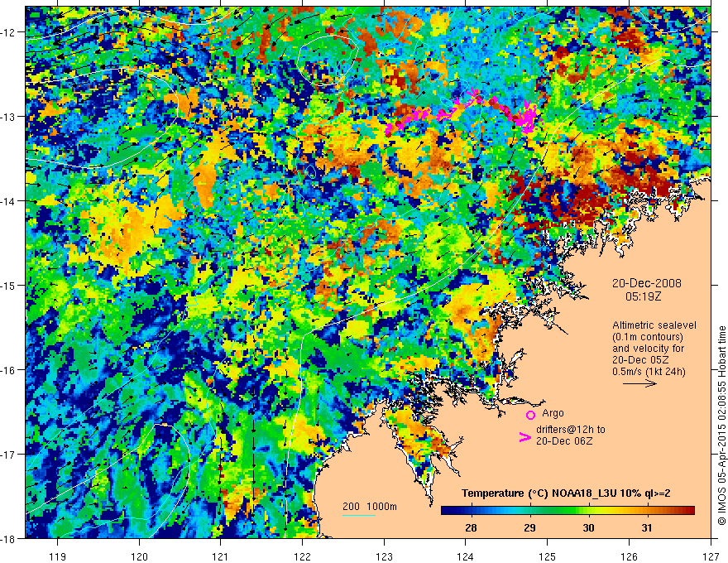This screenshot has width=728, height=563.
Task: Click the '0.5m/s (1kt 24h)' text
Action: click(x=649, y=372)
